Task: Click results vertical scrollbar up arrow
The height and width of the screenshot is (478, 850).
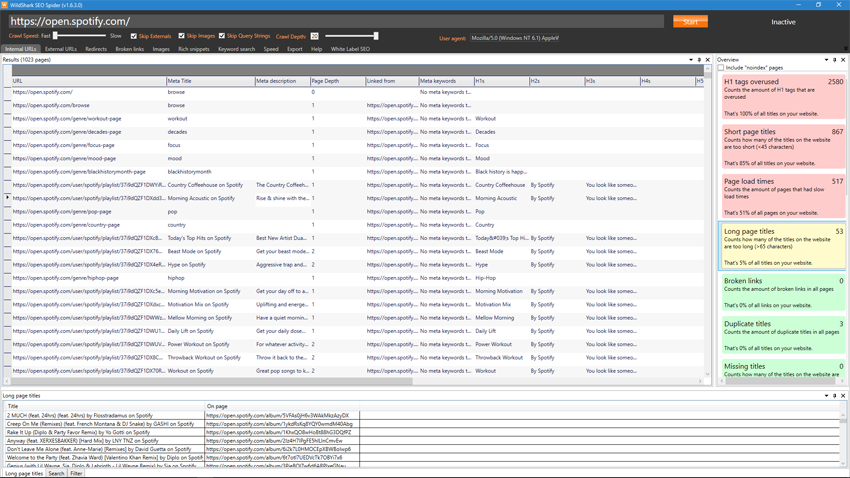Action: [x=707, y=69]
